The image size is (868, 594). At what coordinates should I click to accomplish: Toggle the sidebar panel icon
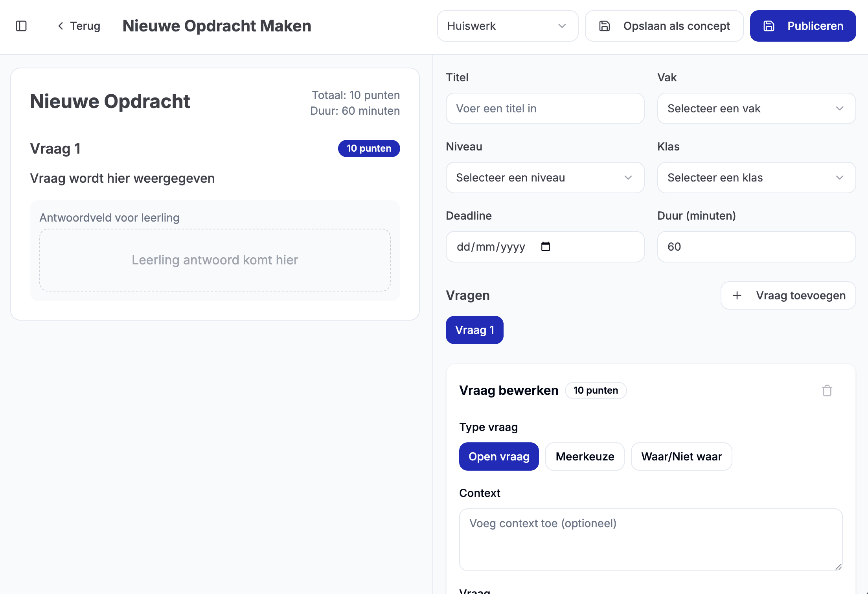[x=21, y=26]
